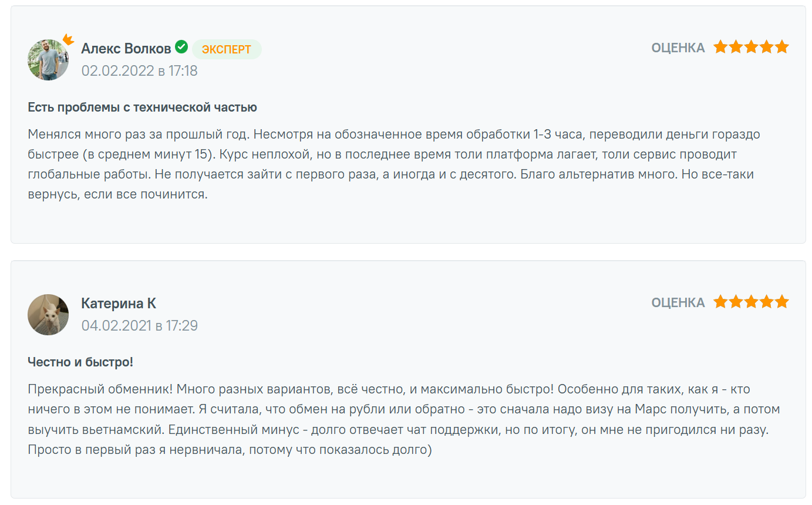Viewport: 812px width, 505px height.
Task: Open Алекс Волков's profile name
Action: pos(126,48)
